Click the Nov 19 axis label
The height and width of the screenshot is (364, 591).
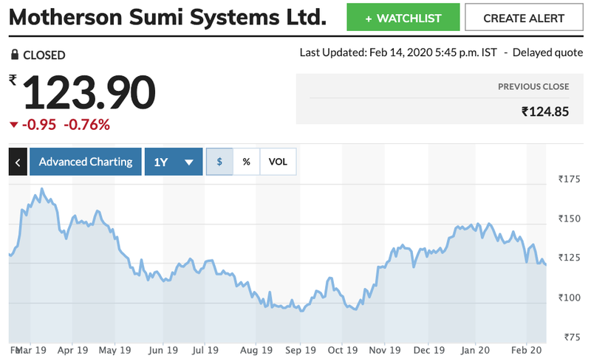384,350
